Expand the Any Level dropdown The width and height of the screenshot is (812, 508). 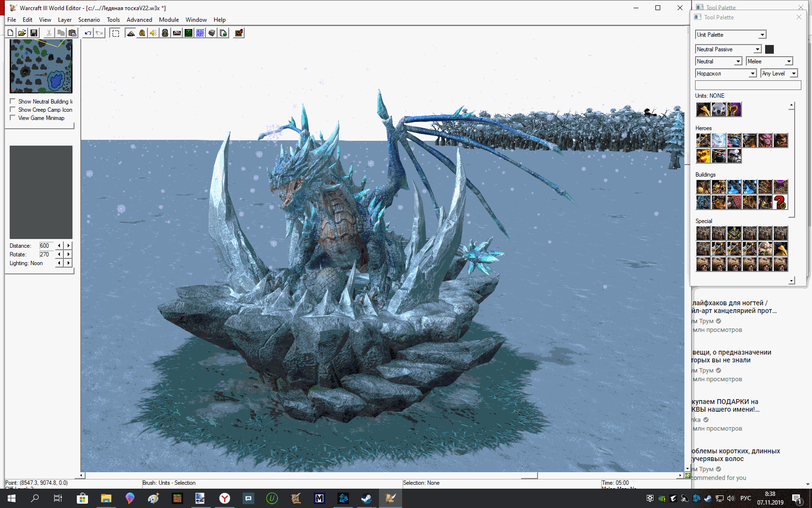794,74
